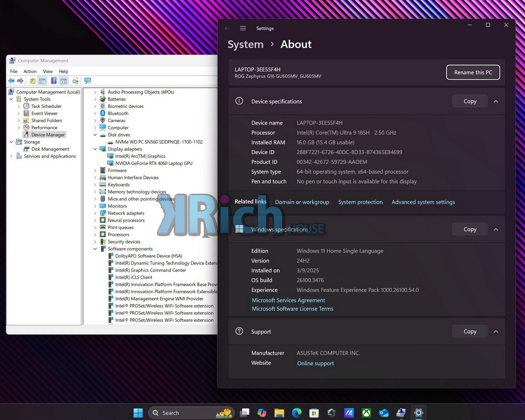Expand Services and Applications node

pyautogui.click(x=11, y=156)
